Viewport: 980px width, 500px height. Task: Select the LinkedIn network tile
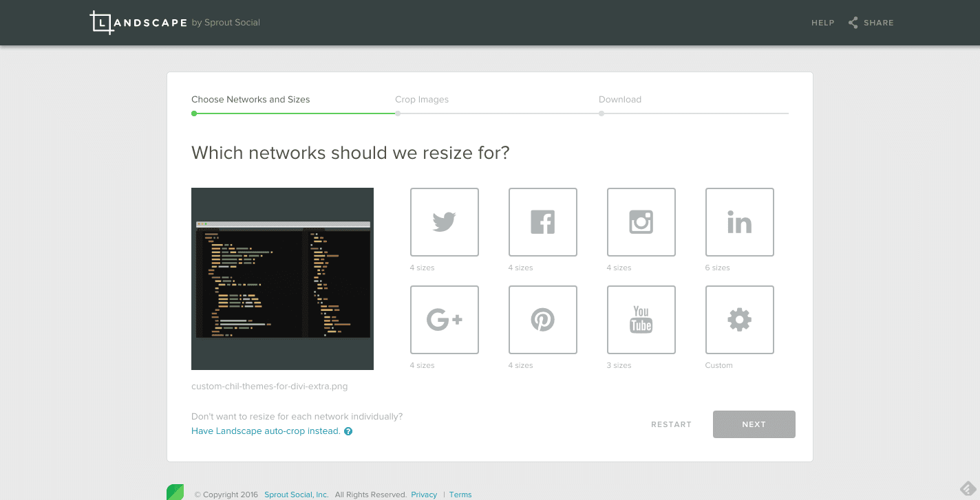[x=740, y=222]
